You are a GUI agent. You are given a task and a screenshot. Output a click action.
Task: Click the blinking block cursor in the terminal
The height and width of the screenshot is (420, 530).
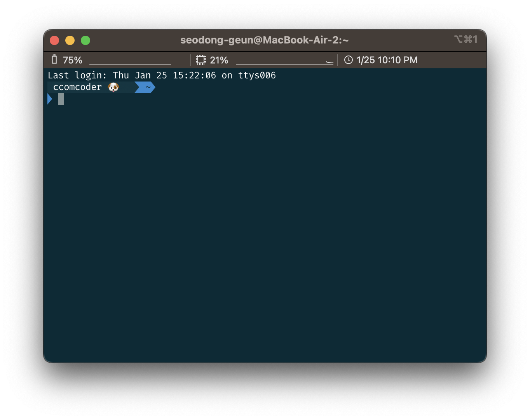(x=61, y=99)
